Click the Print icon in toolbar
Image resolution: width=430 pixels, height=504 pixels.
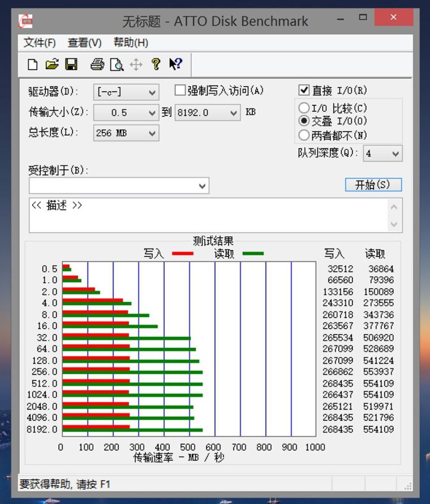coord(98,65)
